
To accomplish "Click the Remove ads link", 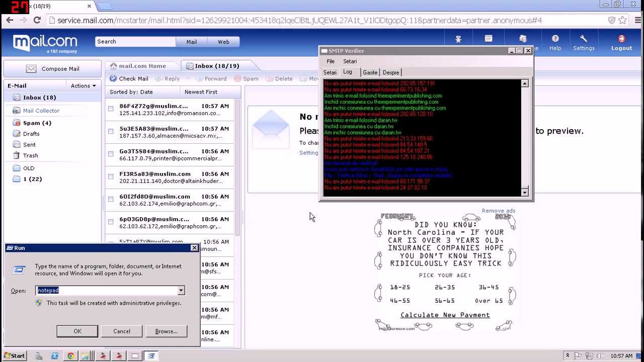I will 499,211.
